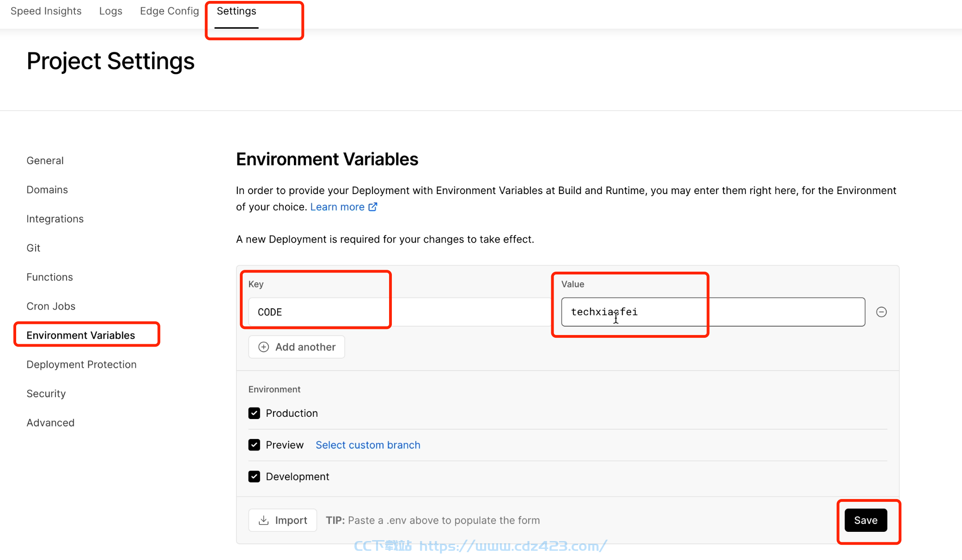
Task: Click the Environment Variables section heading
Action: tap(327, 159)
